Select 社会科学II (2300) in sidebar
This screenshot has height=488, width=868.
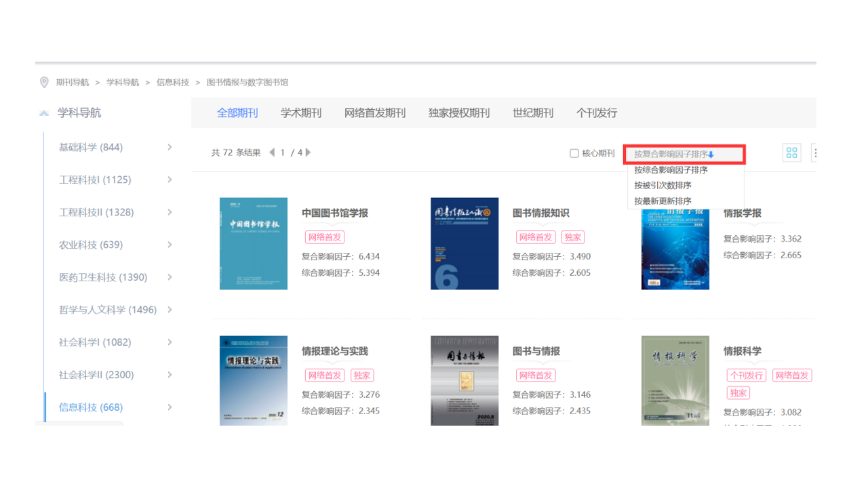[x=96, y=375]
